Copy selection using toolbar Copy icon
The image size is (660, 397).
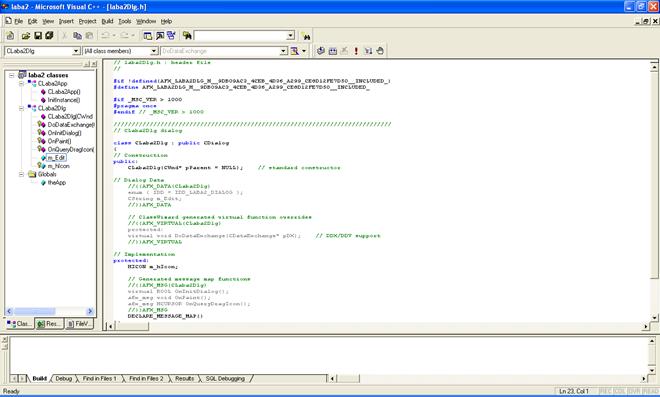pos(77,36)
